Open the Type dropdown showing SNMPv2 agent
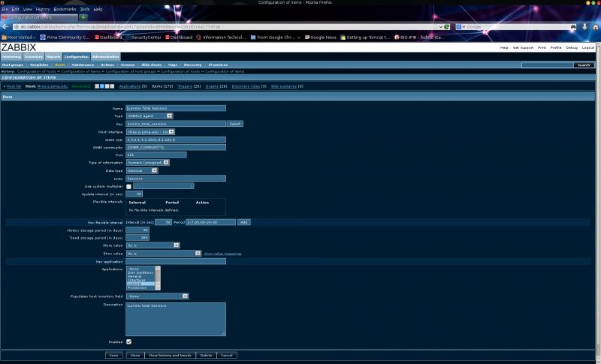Screen dimensions: 601x364 pos(149,116)
